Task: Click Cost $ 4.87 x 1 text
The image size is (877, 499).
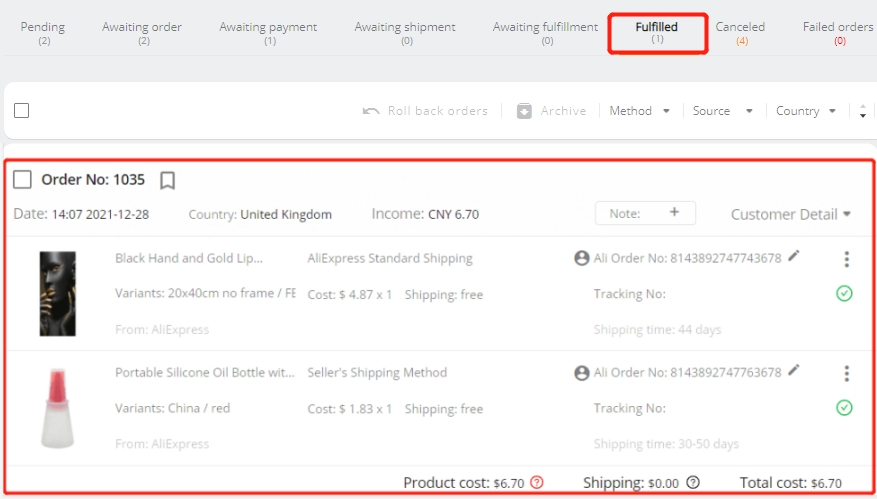Action: 350,295
